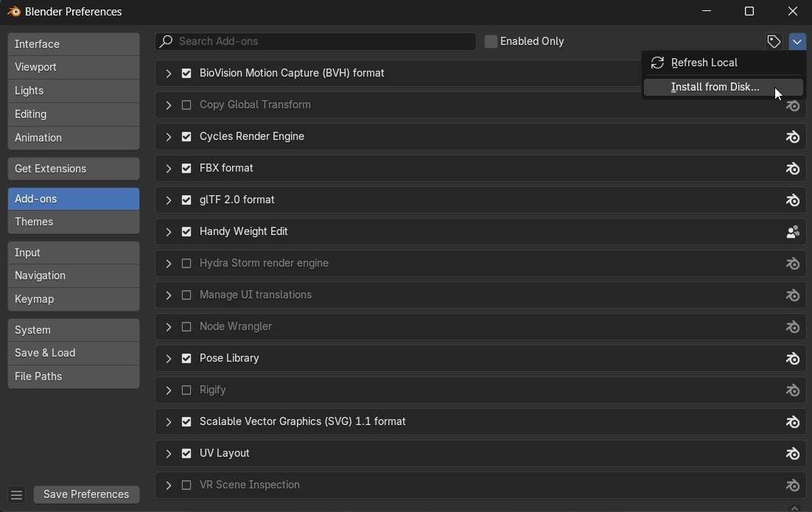812x512 pixels.
Task: Switch to the Viewport tab
Action: point(74,67)
